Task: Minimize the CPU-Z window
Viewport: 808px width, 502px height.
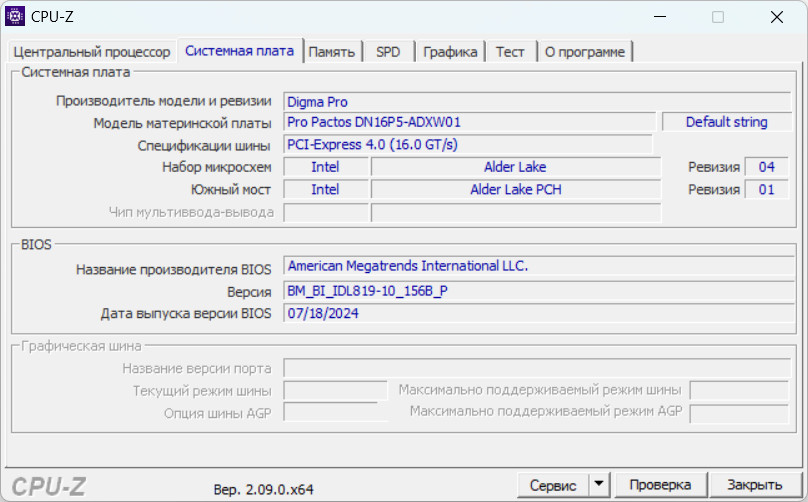Action: [660, 17]
